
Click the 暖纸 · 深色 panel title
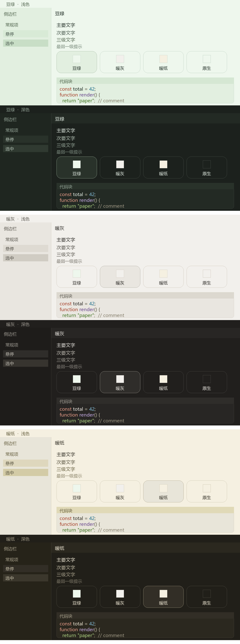coord(18,539)
